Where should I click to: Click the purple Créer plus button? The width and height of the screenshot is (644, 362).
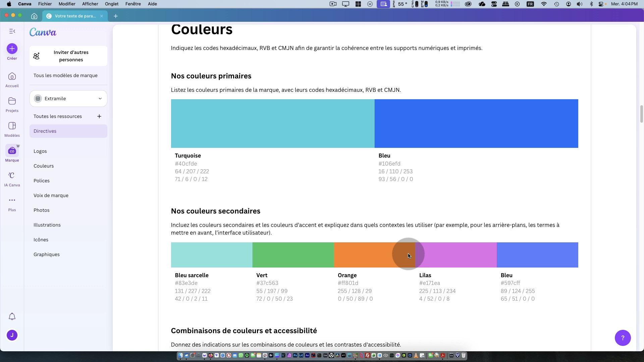12,49
